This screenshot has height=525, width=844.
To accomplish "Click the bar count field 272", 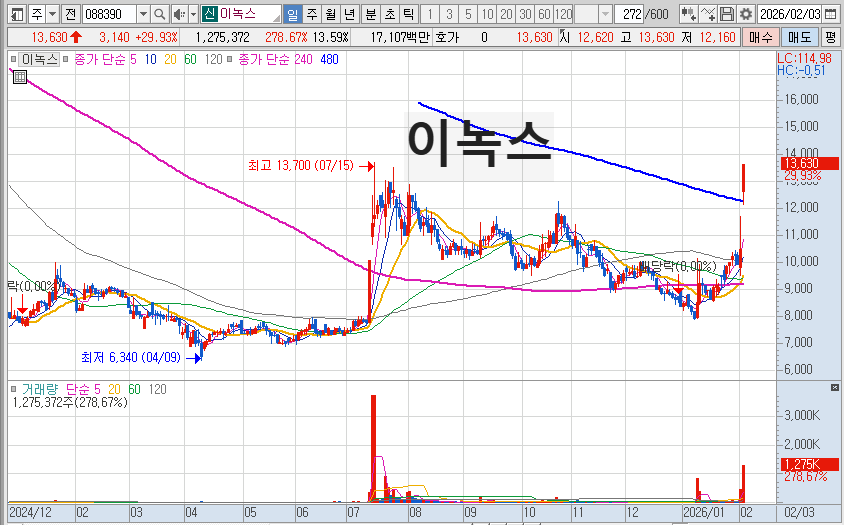I will point(630,14).
